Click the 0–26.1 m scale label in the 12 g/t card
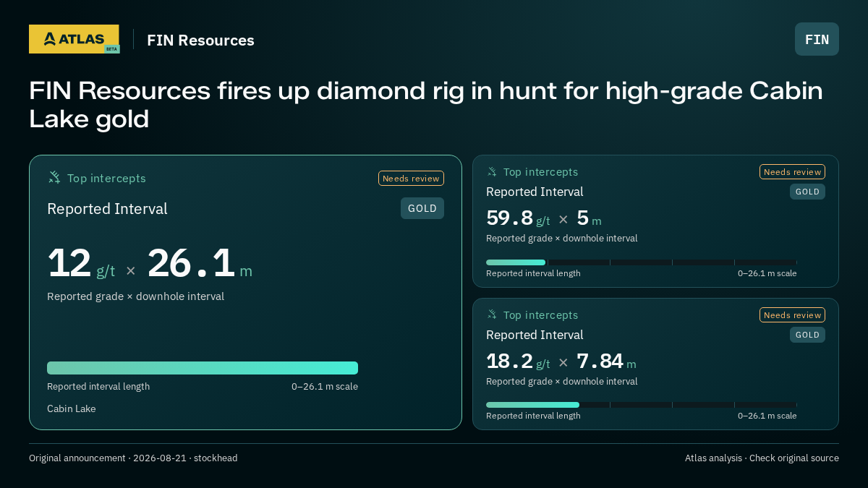Image resolution: width=868 pixels, height=488 pixels. click(x=325, y=386)
